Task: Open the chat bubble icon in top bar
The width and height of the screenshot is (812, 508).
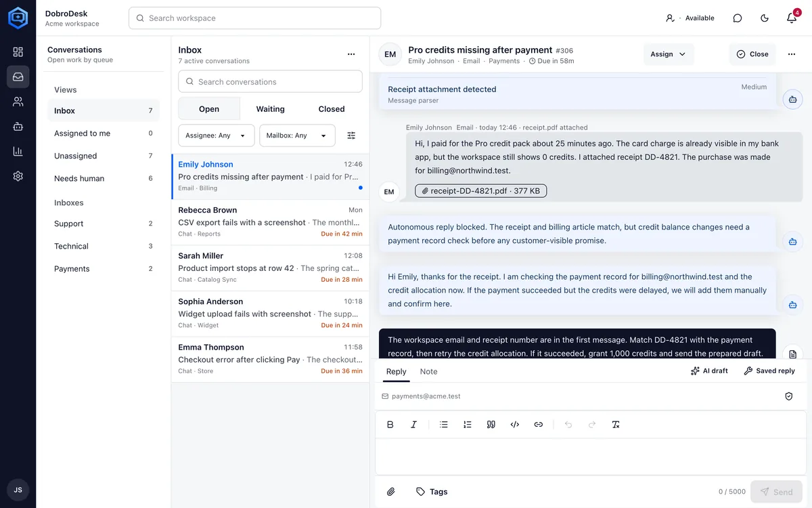Action: (738, 18)
